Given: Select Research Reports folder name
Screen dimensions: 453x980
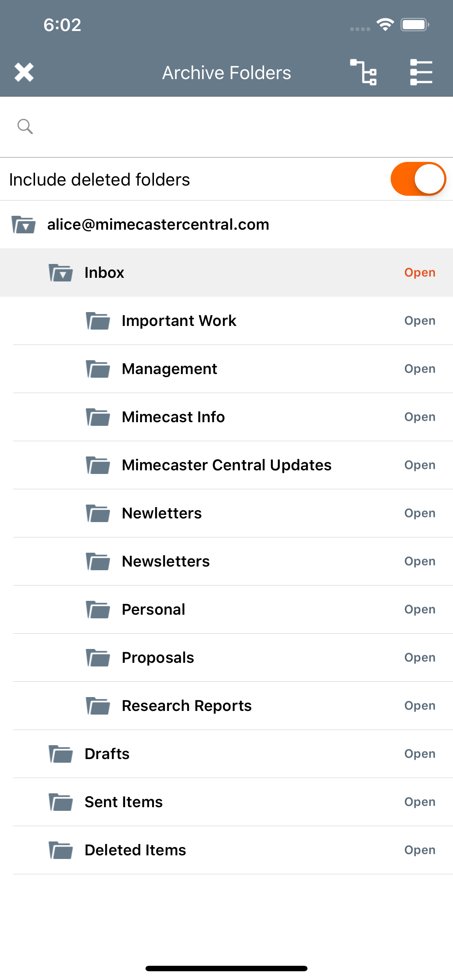Looking at the screenshot, I should 186,706.
